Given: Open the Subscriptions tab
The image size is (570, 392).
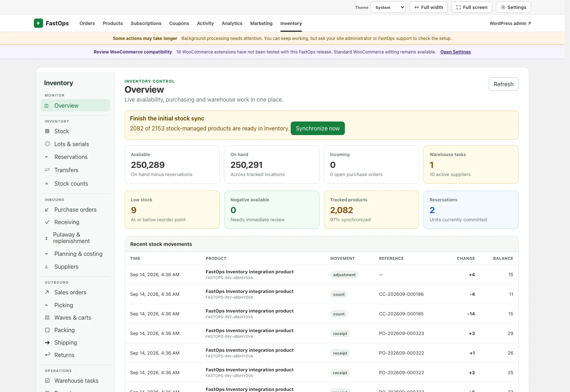Looking at the screenshot, I should pos(146,24).
